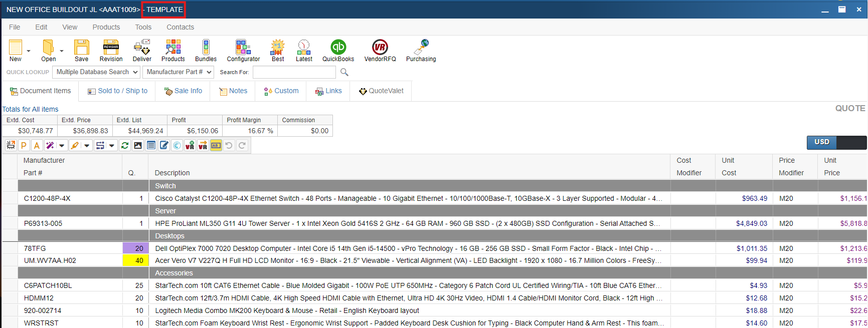Click the Bundles icon
The height and width of the screenshot is (328, 868).
pyautogui.click(x=206, y=50)
